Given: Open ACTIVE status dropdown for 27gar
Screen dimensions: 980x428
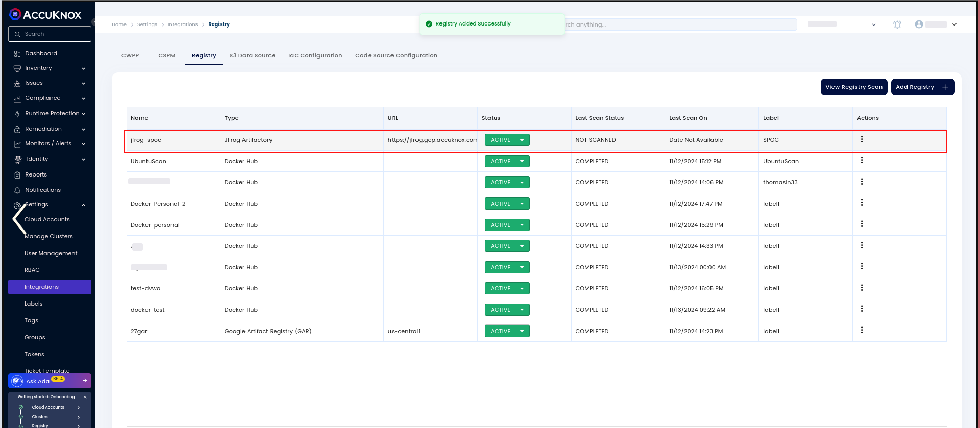Looking at the screenshot, I should coord(507,331).
